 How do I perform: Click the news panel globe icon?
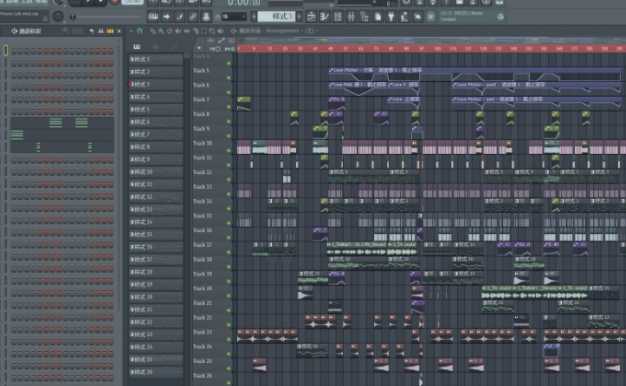point(500,16)
